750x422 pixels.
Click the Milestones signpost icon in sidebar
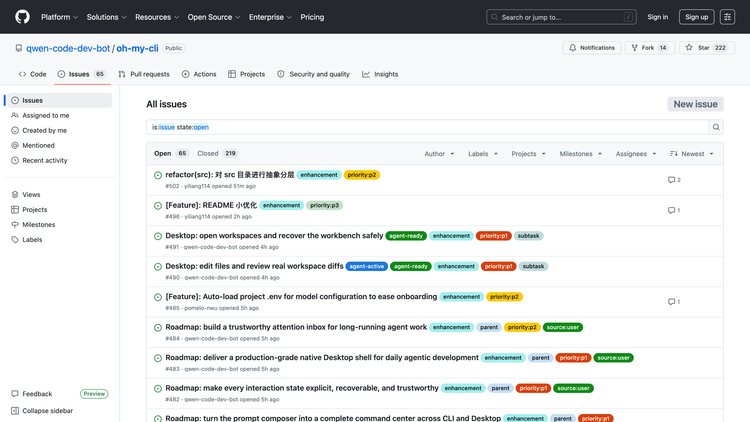click(15, 224)
